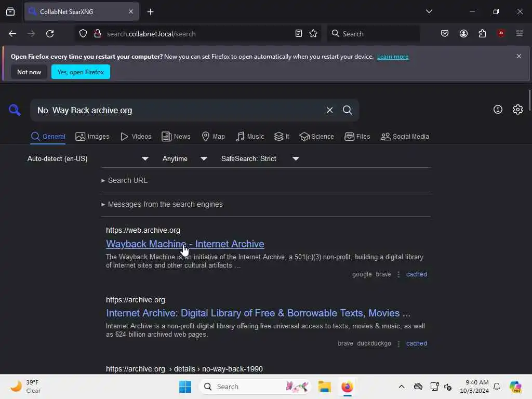
Task: Click the Firefox taskbar icon
Action: (347, 387)
